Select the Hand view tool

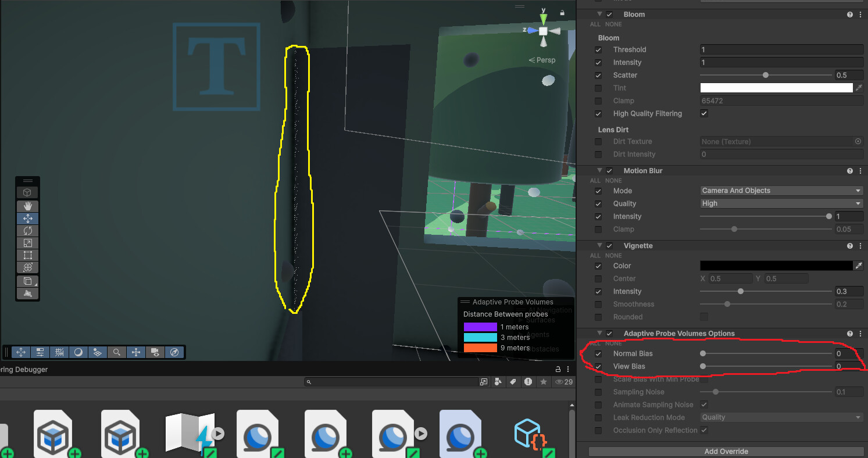pyautogui.click(x=27, y=206)
